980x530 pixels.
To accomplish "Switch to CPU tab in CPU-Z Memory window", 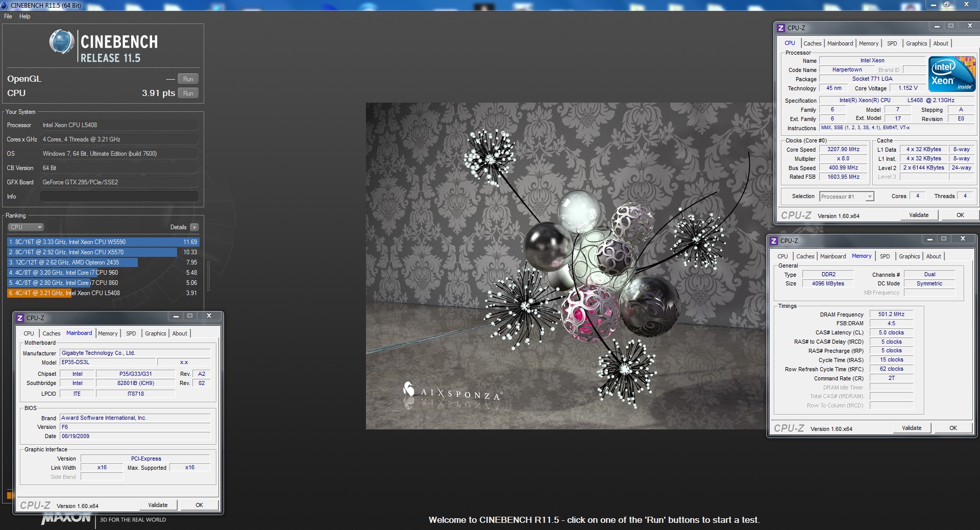I will pos(782,256).
